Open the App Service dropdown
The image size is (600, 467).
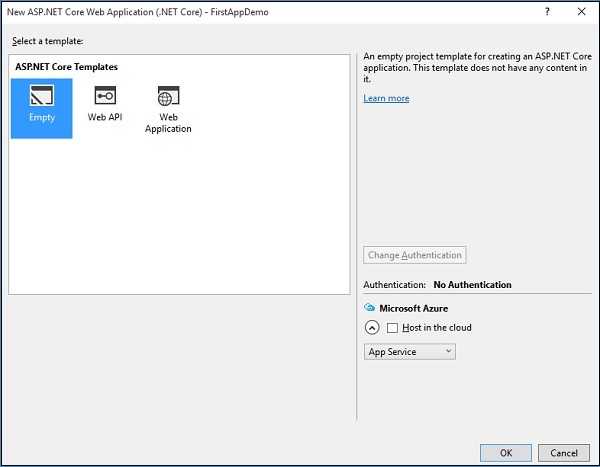pos(410,351)
